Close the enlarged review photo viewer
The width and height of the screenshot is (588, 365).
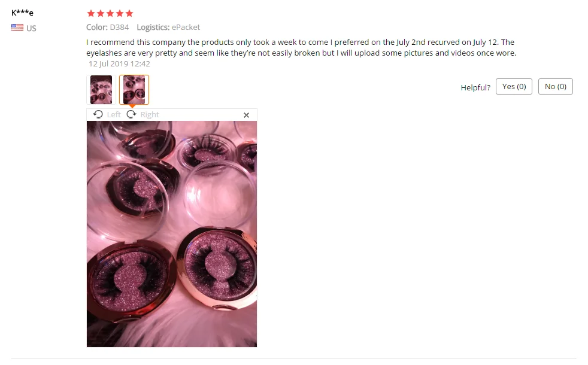[x=246, y=115]
